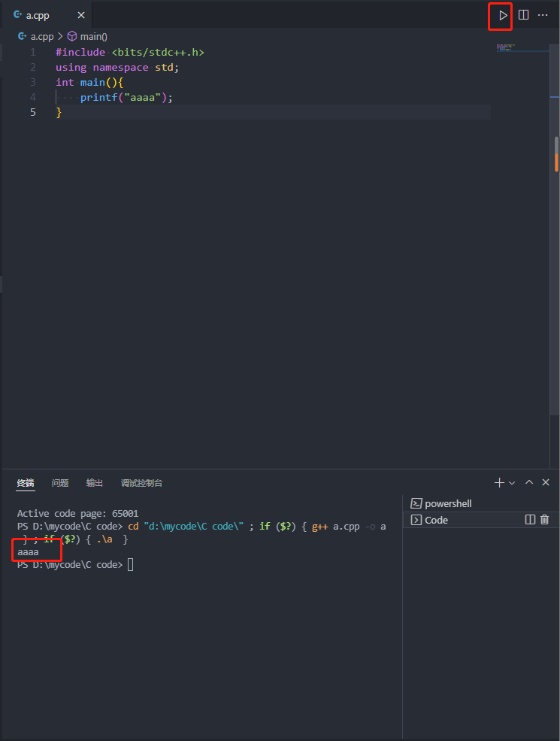Viewport: 560px width, 741px height.
Task: Click the terminal prompt input cursor
Action: pyautogui.click(x=130, y=565)
